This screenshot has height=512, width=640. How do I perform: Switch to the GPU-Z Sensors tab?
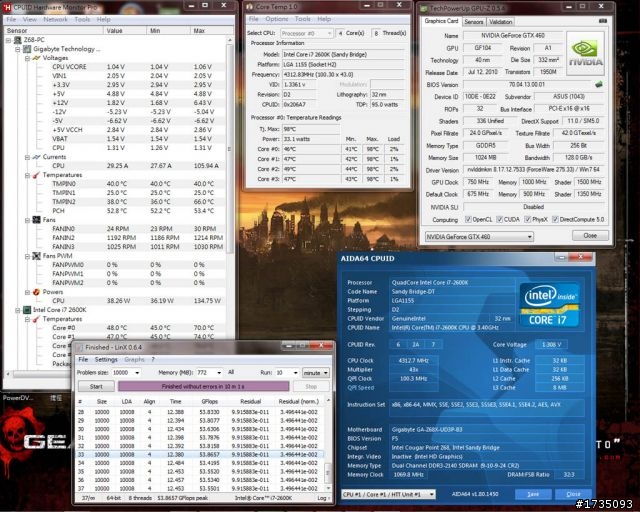click(473, 22)
